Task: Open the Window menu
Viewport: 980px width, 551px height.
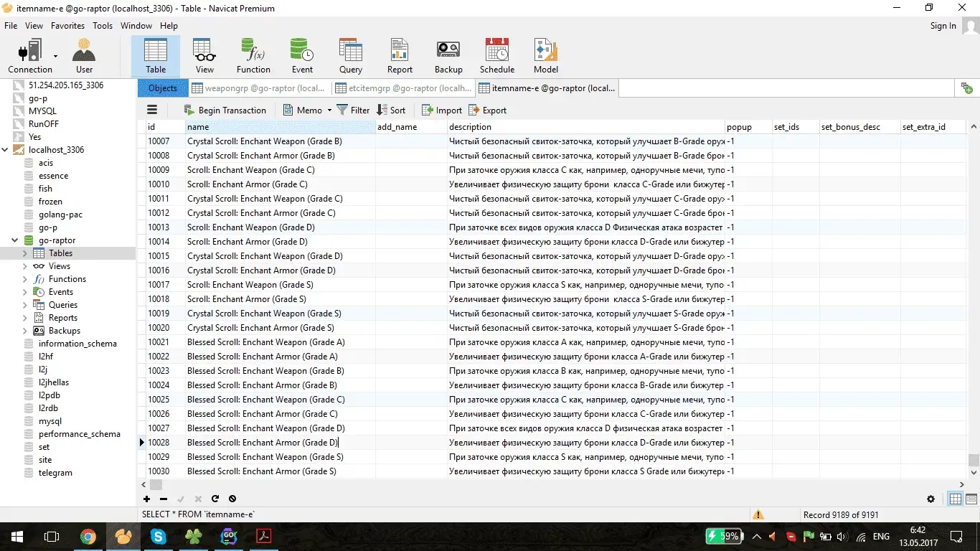Action: [136, 25]
